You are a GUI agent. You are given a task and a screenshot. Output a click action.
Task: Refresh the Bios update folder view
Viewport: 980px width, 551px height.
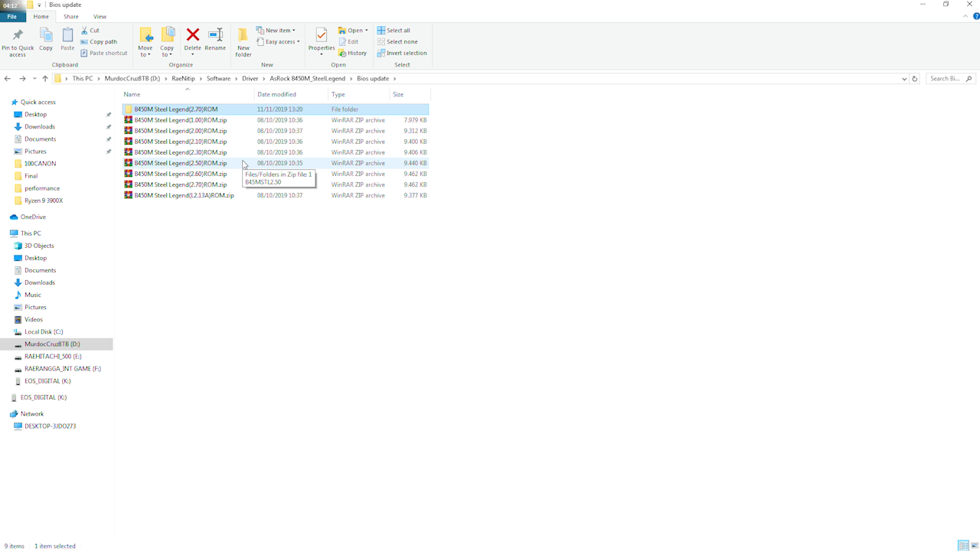[914, 78]
